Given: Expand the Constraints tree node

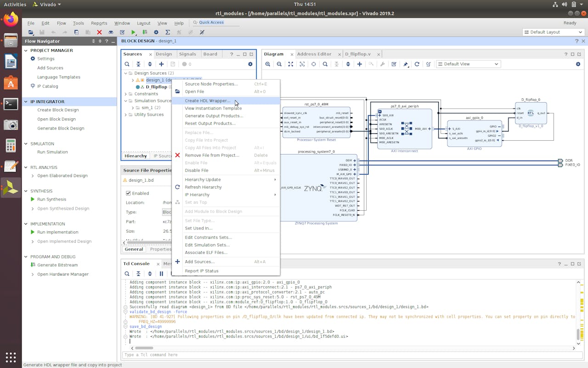Looking at the screenshot, I should pos(126,94).
